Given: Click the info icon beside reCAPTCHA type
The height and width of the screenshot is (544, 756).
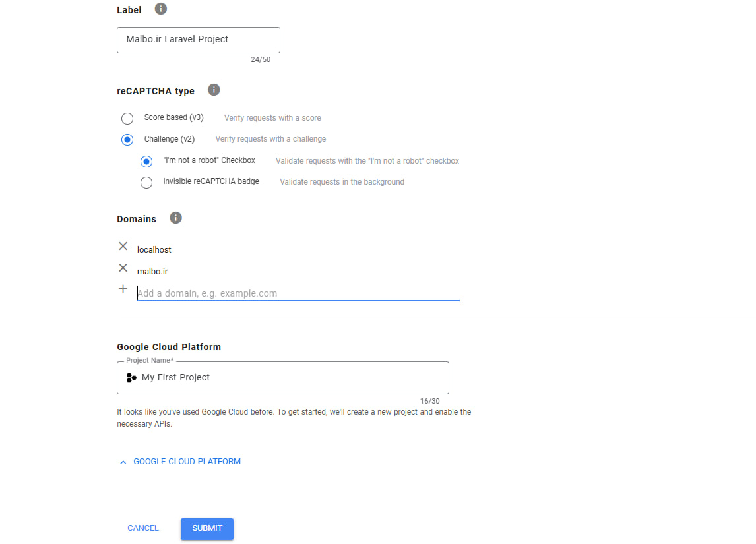Looking at the screenshot, I should click(214, 90).
